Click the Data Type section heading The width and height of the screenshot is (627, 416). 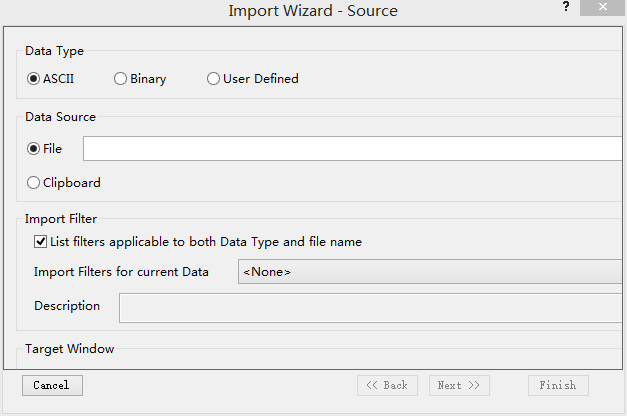[x=54, y=50]
